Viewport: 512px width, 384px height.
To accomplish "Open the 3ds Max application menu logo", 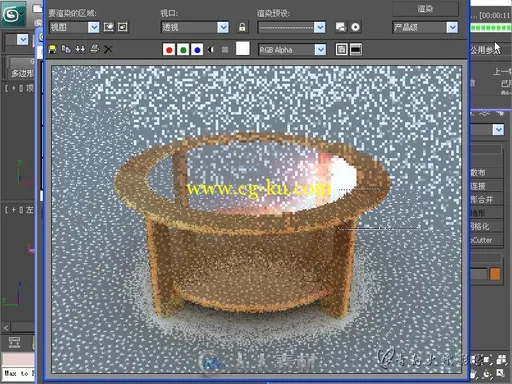I will pos(13,14).
